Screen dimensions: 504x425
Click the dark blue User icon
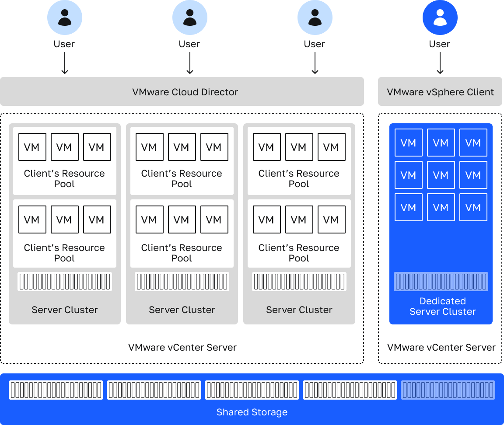point(440,17)
